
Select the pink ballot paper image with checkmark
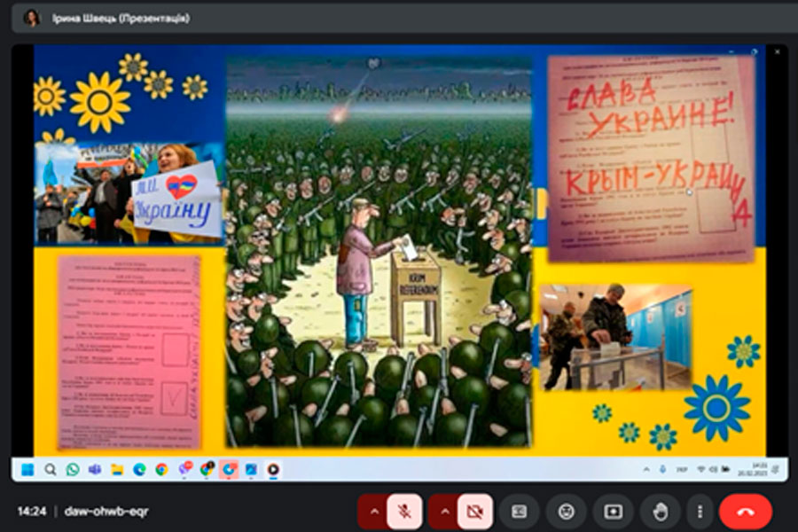tap(129, 352)
